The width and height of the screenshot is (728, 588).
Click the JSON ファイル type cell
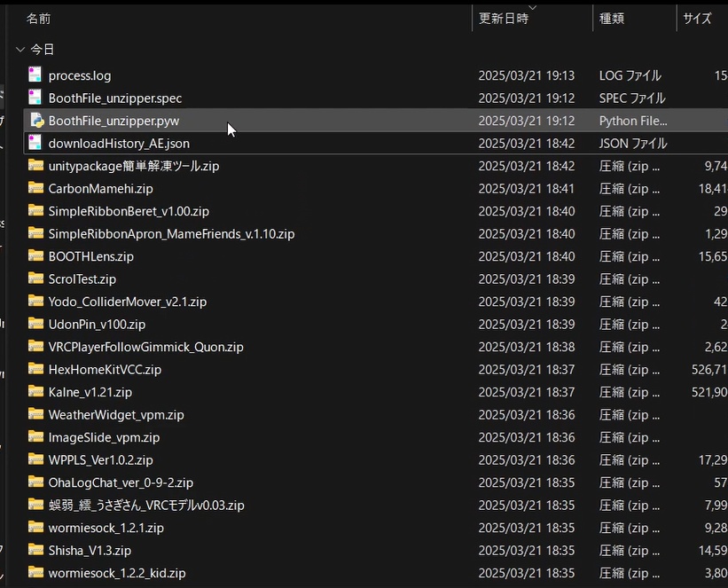pyautogui.click(x=633, y=144)
